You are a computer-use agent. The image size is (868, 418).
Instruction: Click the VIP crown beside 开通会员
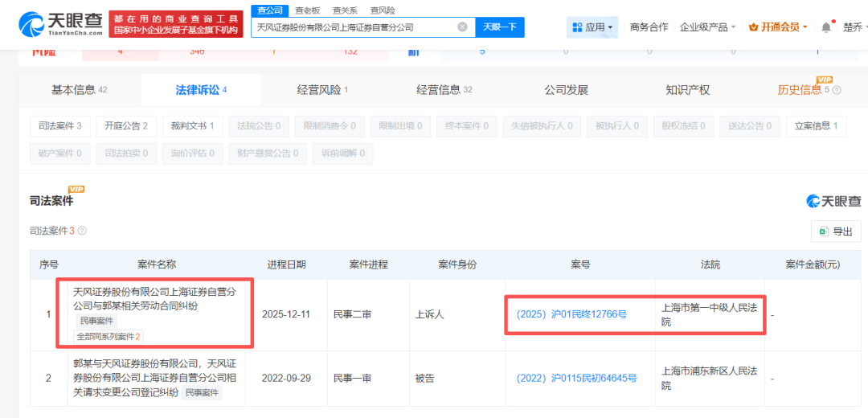click(x=753, y=27)
